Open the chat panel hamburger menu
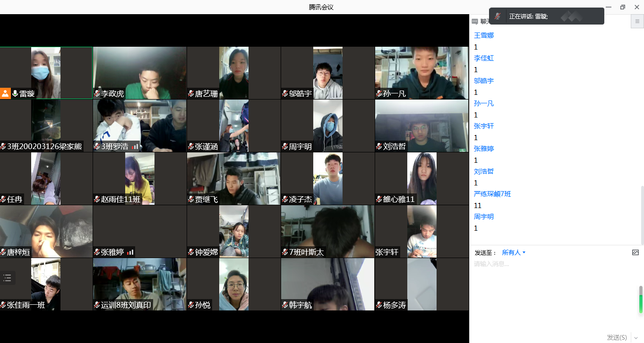Viewport: 644px width, 343px height. tap(637, 21)
